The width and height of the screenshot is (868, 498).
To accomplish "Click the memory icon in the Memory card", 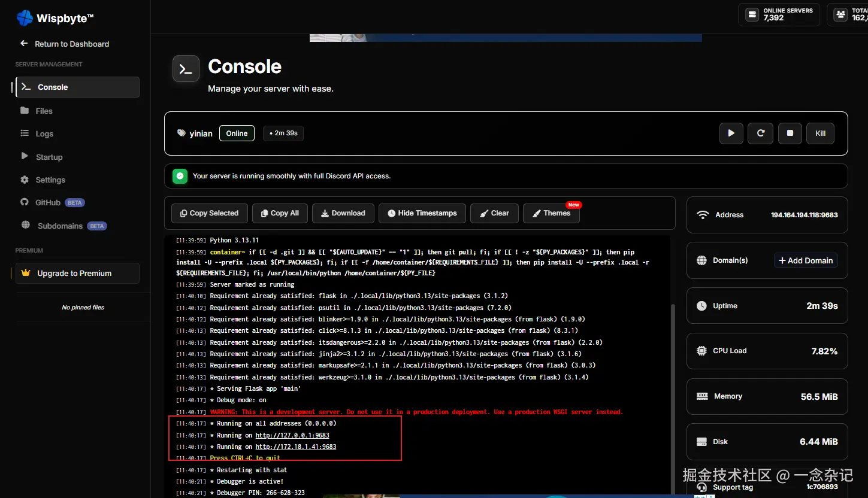I will [703, 396].
